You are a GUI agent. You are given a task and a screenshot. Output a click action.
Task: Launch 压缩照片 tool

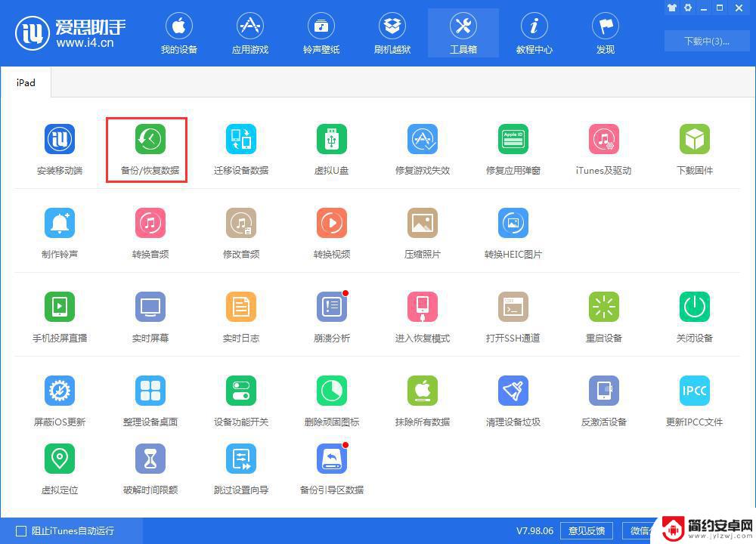pyautogui.click(x=423, y=223)
